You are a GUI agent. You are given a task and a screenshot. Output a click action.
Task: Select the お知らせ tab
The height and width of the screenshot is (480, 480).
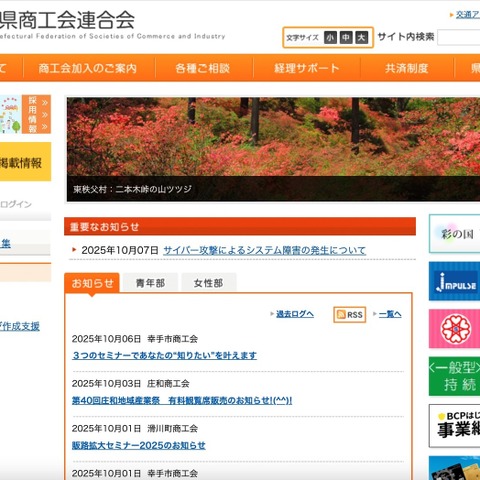(92, 283)
